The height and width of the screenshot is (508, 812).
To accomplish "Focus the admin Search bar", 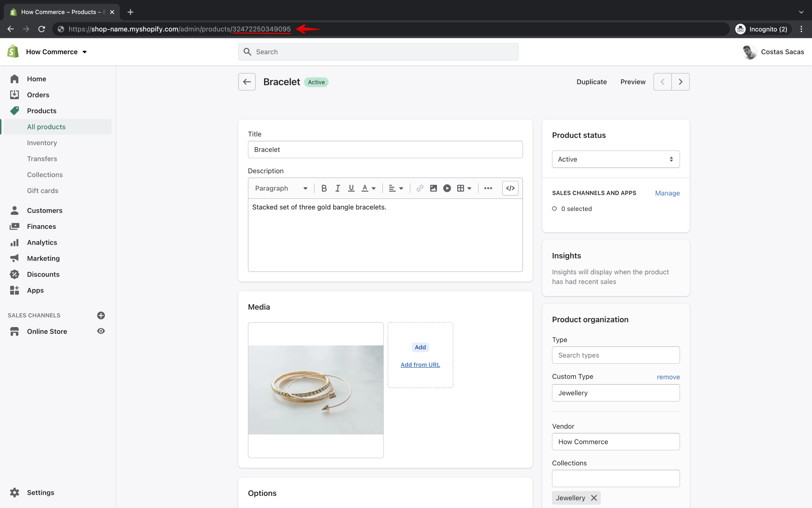I will pyautogui.click(x=378, y=52).
